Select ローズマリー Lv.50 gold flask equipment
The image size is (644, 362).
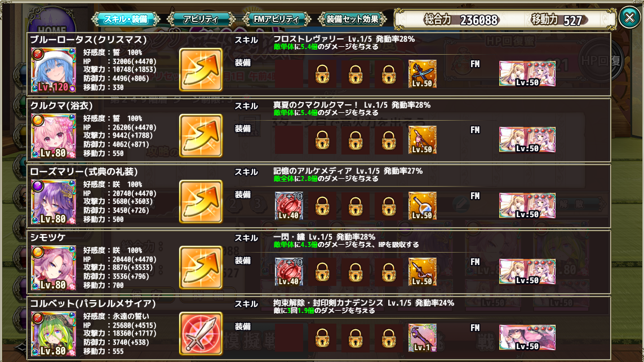coord(422,205)
